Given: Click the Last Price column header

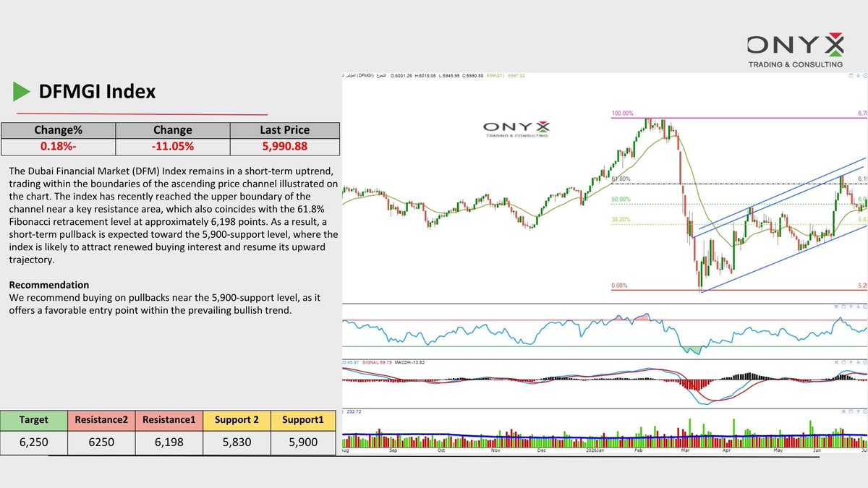Looking at the screenshot, I should pos(284,130).
